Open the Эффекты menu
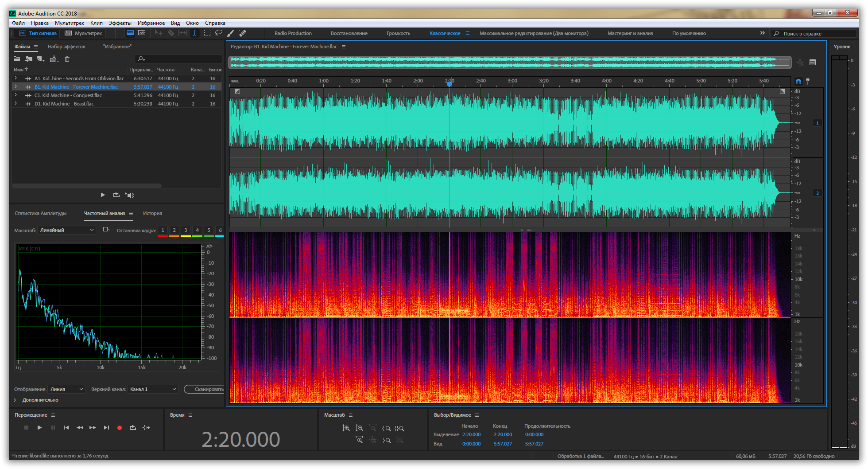Screen dimensions: 868x469 click(120, 23)
